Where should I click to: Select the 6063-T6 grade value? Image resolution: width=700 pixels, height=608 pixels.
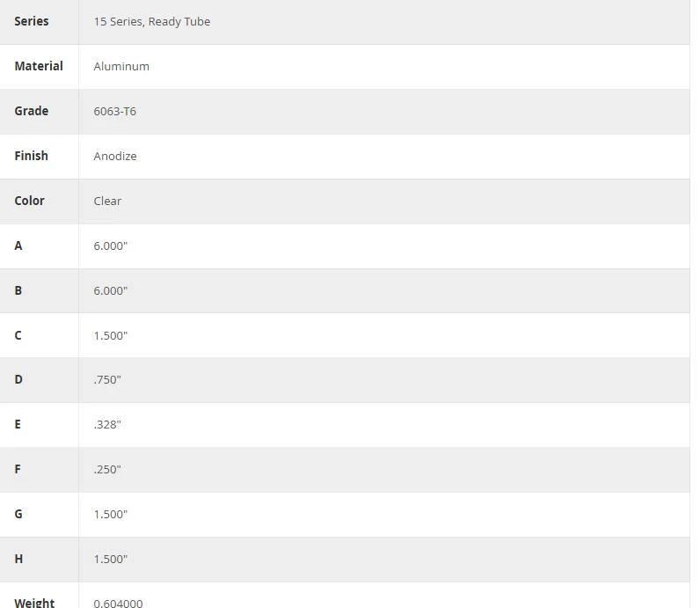[114, 111]
